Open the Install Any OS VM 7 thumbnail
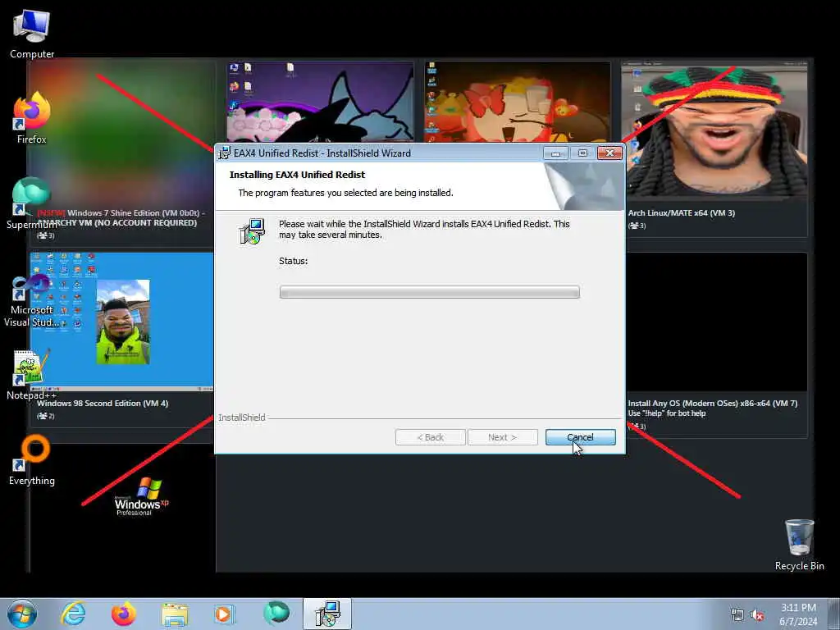This screenshot has width=840, height=630. click(717, 322)
